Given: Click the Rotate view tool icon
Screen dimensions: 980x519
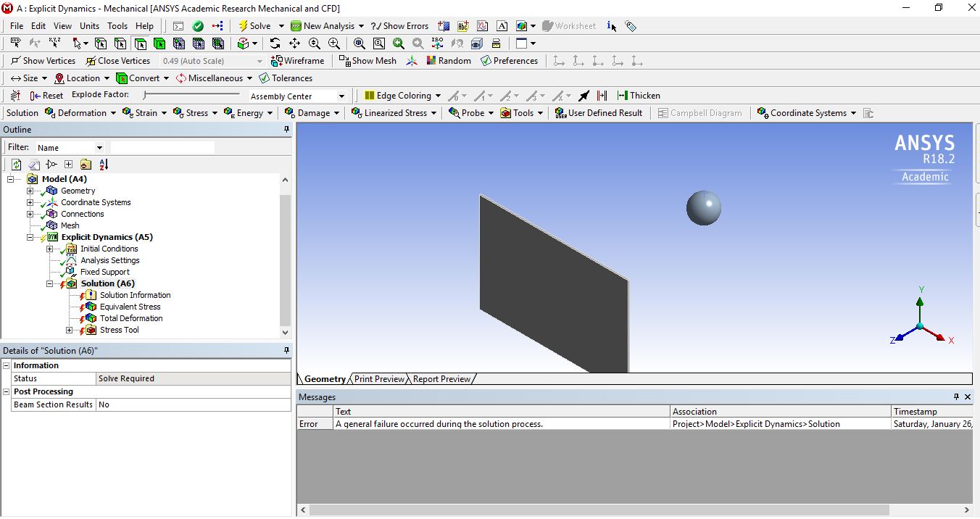Looking at the screenshot, I should (x=275, y=43).
